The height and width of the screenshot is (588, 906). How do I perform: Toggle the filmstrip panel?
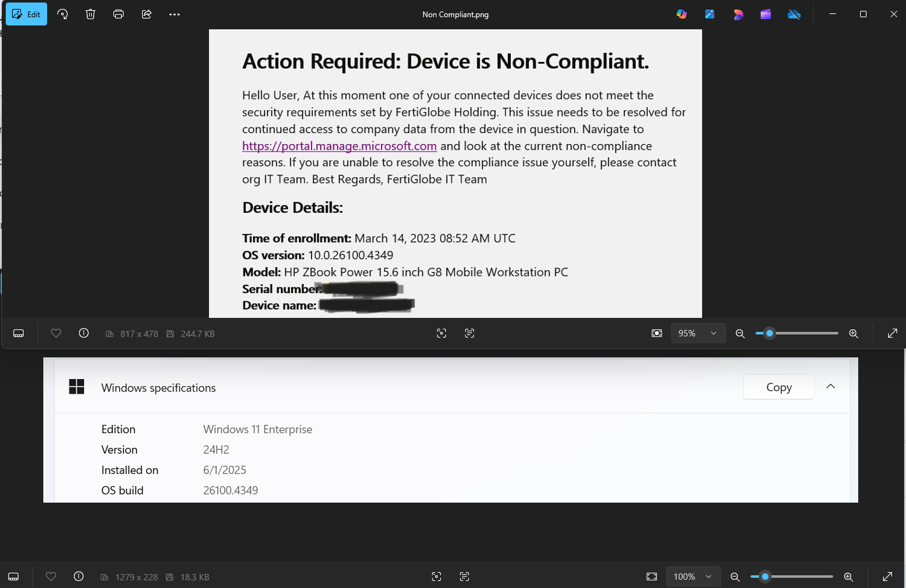[18, 333]
